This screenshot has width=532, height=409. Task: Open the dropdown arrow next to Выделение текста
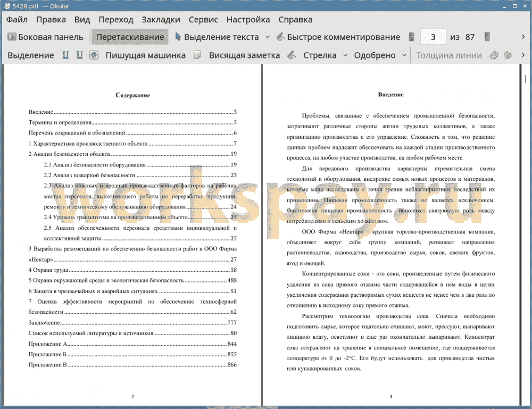coord(268,37)
